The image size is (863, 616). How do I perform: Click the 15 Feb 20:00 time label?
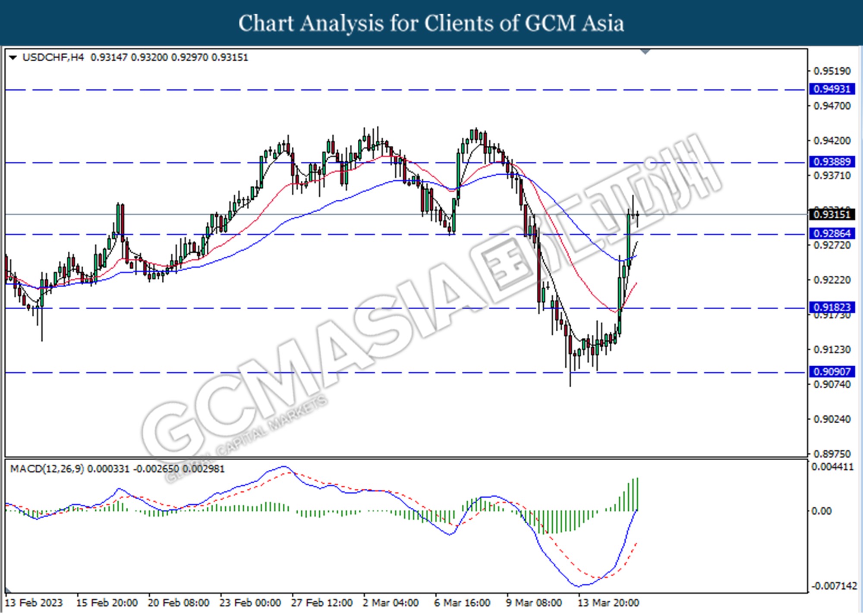tap(107, 603)
